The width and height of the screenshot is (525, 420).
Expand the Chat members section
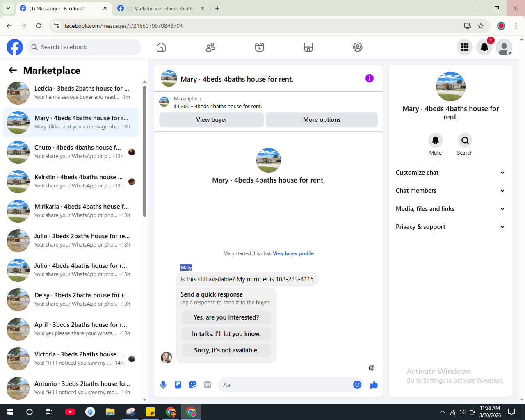click(450, 191)
